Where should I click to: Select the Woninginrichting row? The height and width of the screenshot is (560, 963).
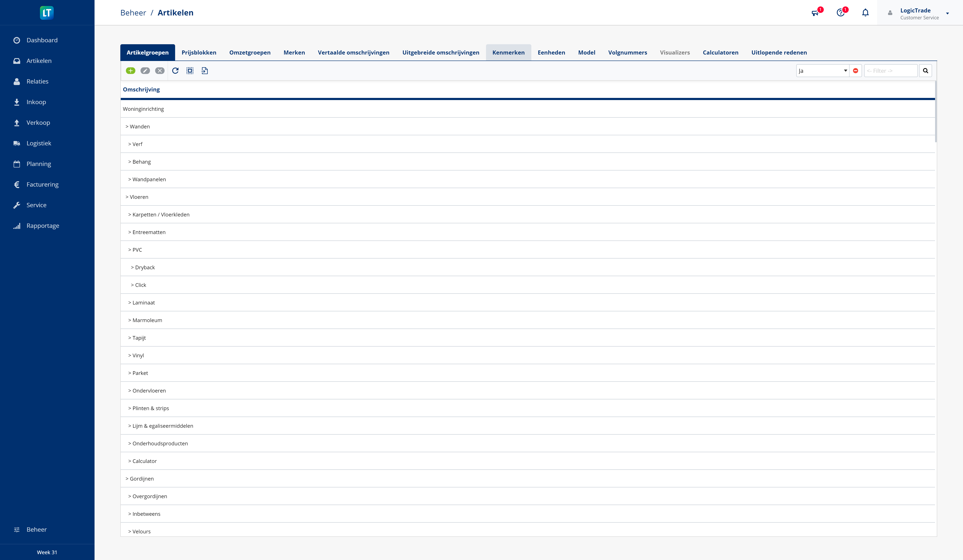528,109
